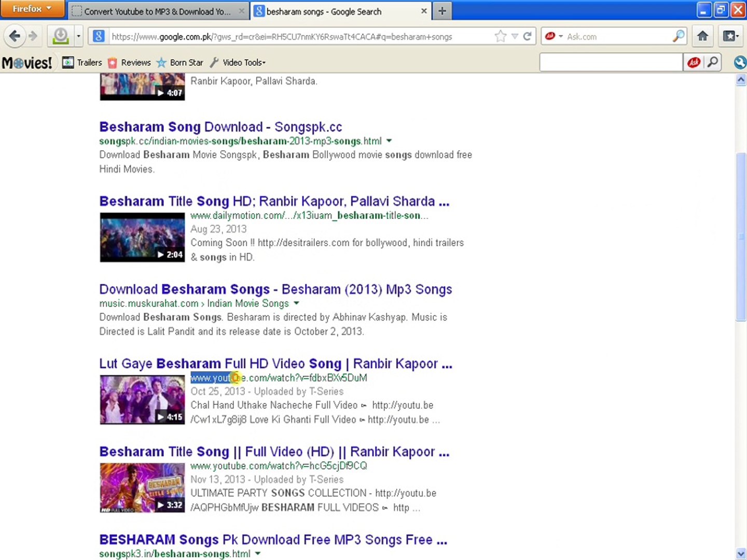The height and width of the screenshot is (560, 747).
Task: Click the highlighted youtube.com/watch?v=fdbxBXv5DuM URL
Action: click(x=279, y=377)
